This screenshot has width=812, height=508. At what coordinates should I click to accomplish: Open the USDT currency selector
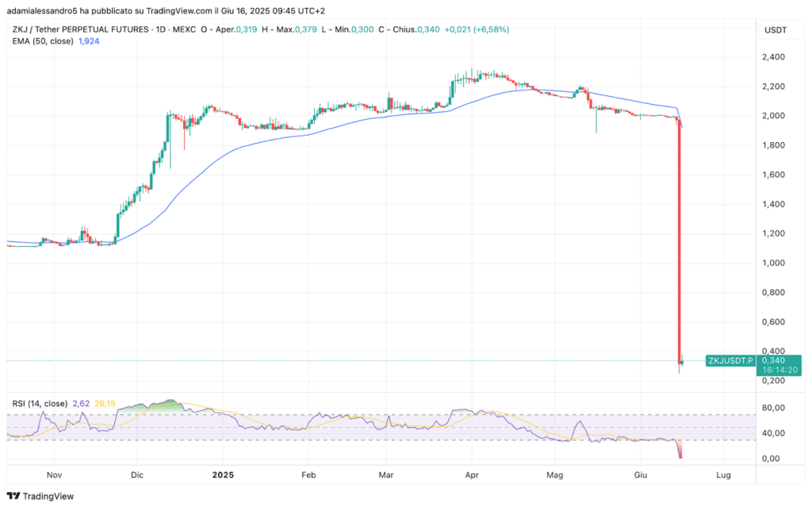point(776,30)
